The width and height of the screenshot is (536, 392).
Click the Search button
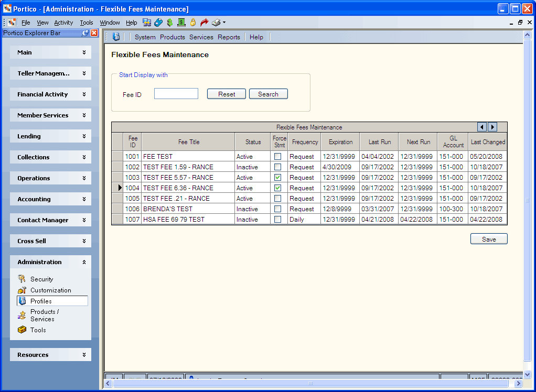tap(269, 94)
